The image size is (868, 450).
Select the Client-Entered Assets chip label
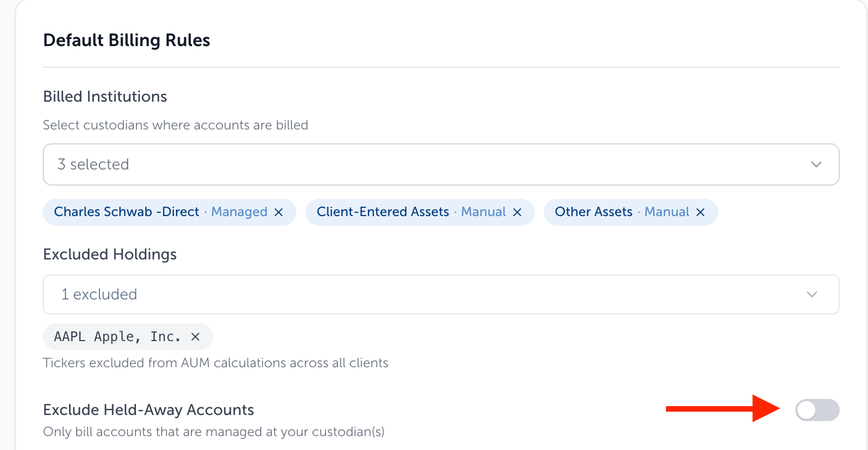383,212
